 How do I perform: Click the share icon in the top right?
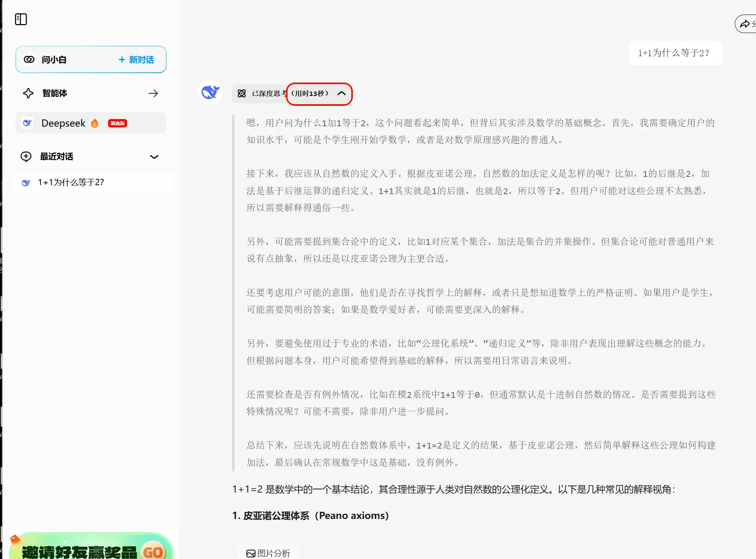[x=745, y=24]
